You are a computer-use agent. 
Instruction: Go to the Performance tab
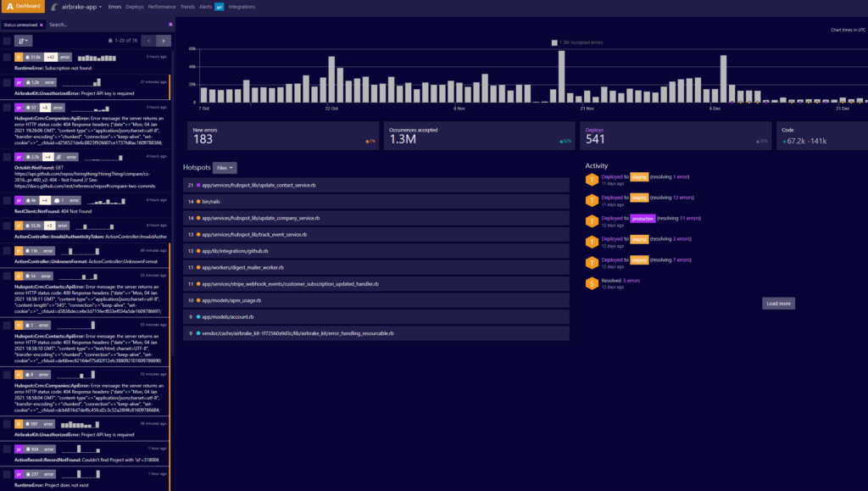click(x=162, y=7)
